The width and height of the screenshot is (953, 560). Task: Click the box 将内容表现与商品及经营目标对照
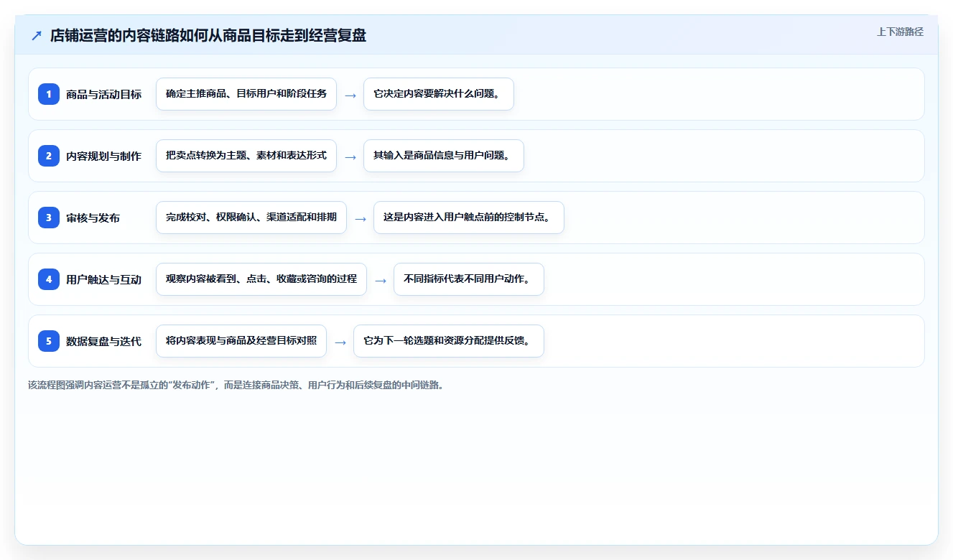click(x=241, y=341)
